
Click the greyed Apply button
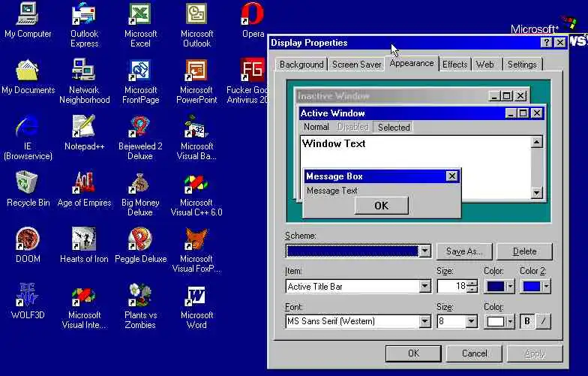point(535,353)
